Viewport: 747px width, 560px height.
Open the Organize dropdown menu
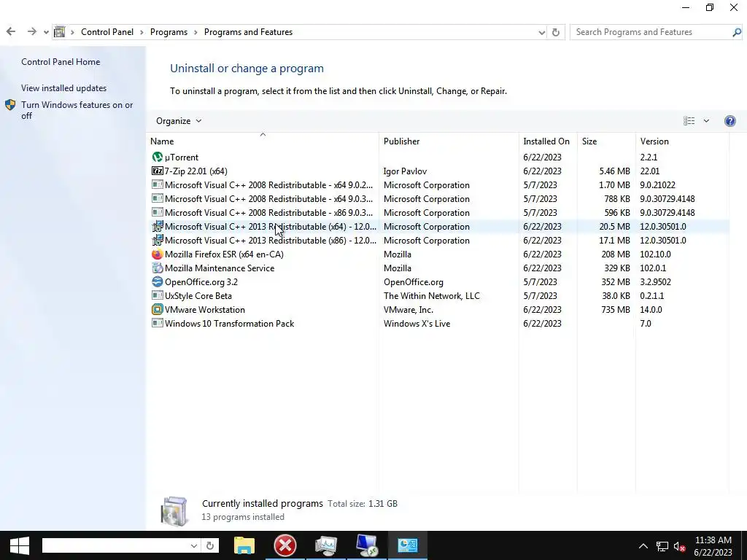point(179,121)
